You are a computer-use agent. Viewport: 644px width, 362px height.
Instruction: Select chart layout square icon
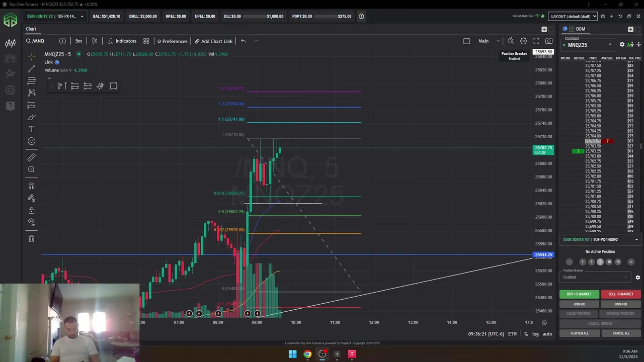(466, 41)
